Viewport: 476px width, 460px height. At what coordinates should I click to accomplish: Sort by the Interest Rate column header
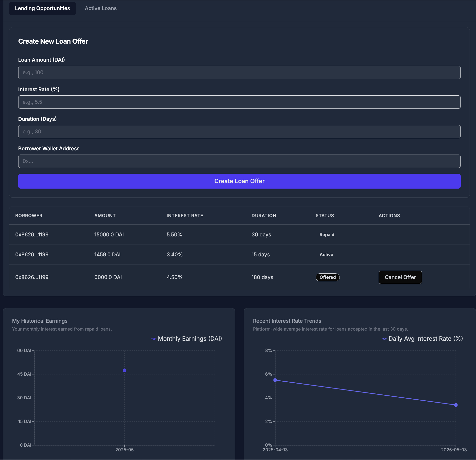click(x=185, y=215)
